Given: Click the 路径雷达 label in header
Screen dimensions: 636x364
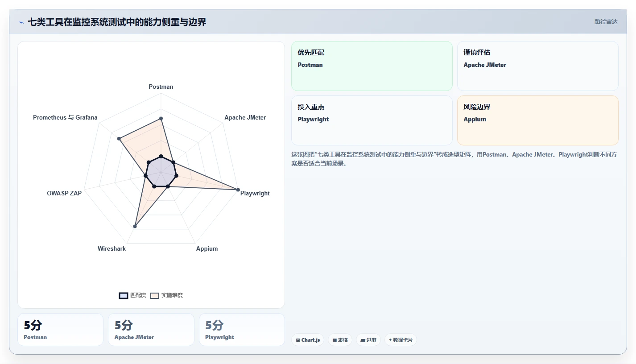Looking at the screenshot, I should 606,21.
